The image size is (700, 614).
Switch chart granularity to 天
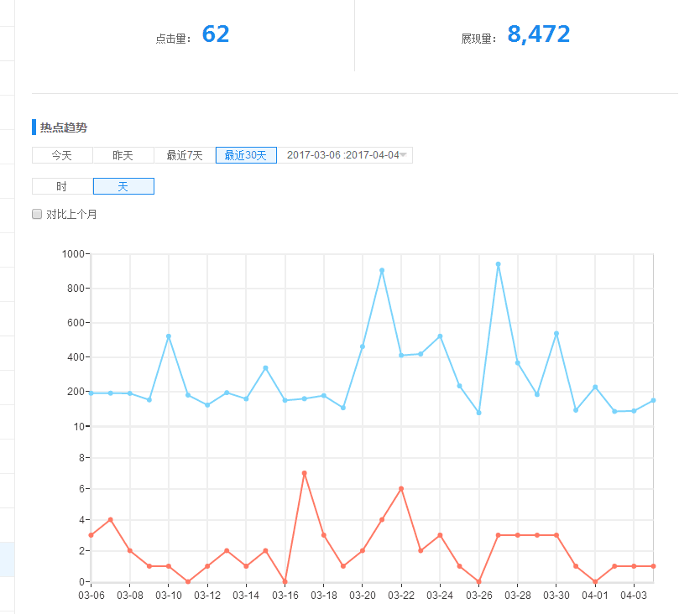(x=123, y=186)
